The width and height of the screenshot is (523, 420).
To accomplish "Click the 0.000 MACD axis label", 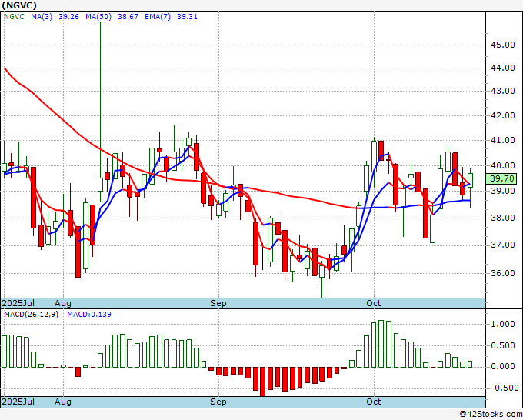I will [503, 367].
